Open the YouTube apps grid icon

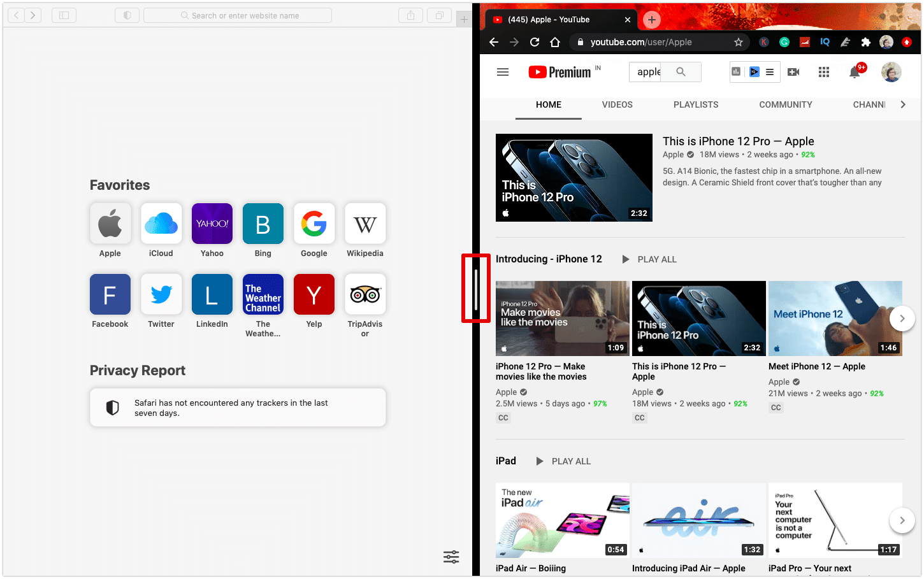pyautogui.click(x=824, y=72)
